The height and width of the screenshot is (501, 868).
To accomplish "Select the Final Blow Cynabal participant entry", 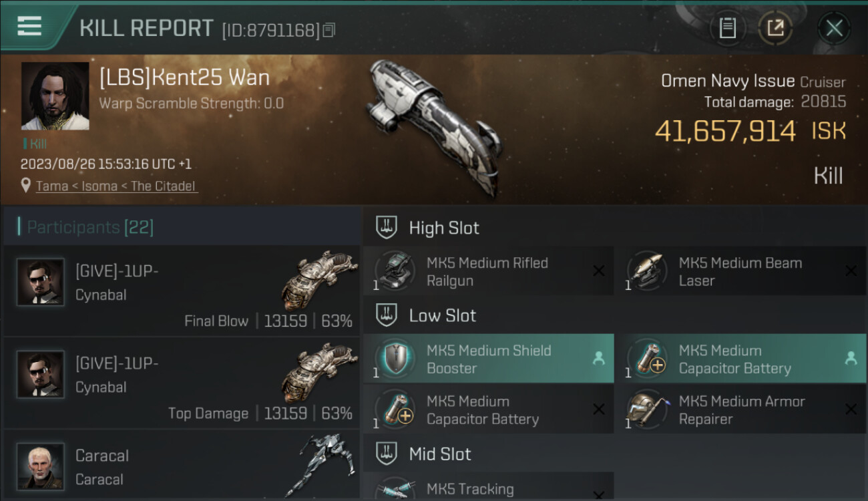I will (x=181, y=291).
